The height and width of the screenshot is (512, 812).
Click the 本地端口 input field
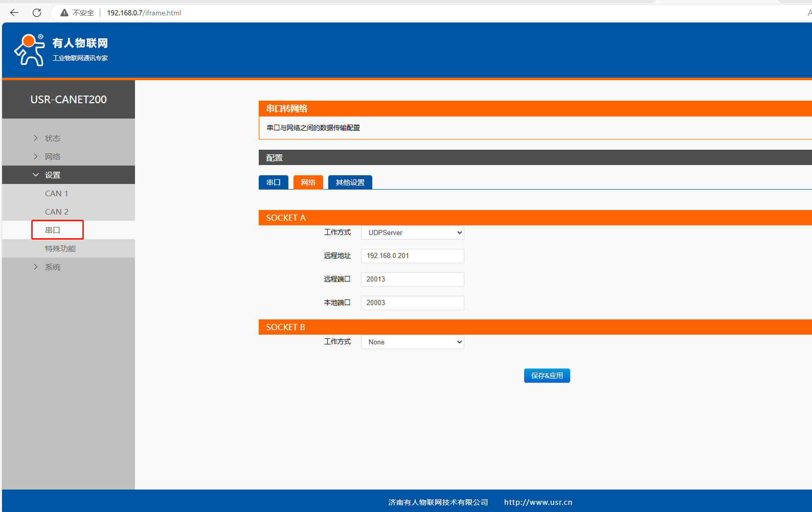pos(412,302)
